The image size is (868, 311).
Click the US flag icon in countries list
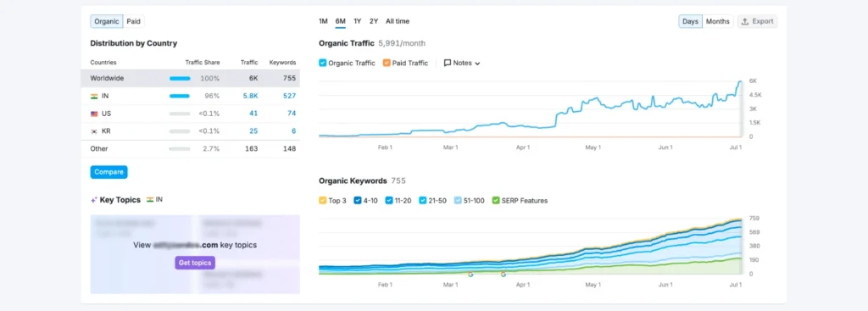94,114
